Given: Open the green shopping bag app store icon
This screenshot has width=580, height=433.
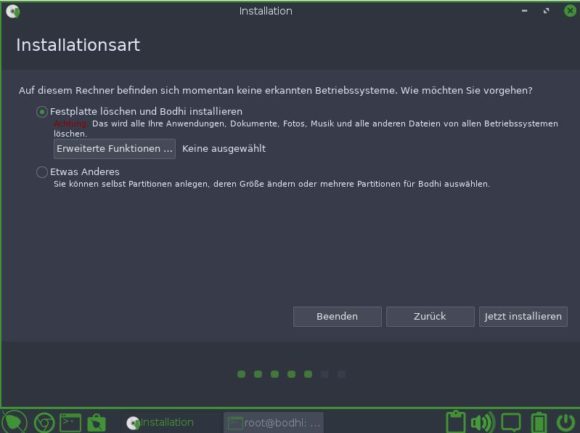Looking at the screenshot, I should point(97,423).
